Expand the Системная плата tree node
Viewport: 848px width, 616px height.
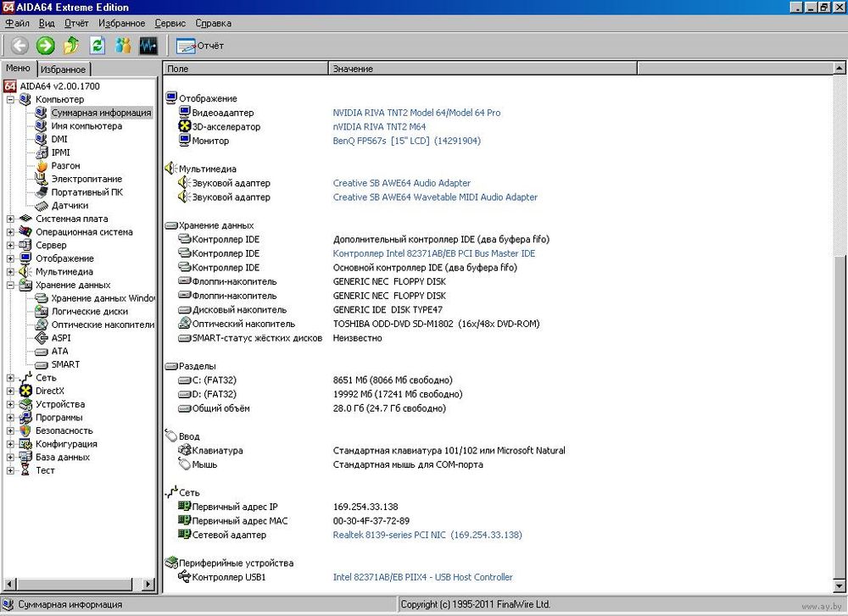point(10,219)
